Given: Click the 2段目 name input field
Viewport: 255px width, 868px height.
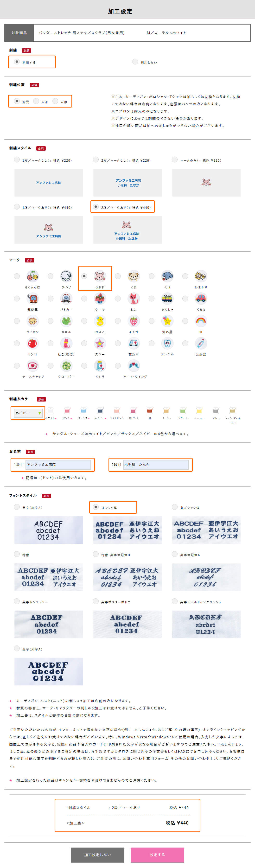Looking at the screenshot, I should click(x=156, y=465).
